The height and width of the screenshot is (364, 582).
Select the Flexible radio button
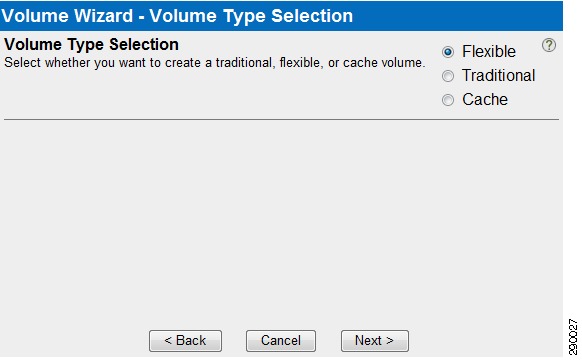[448, 52]
